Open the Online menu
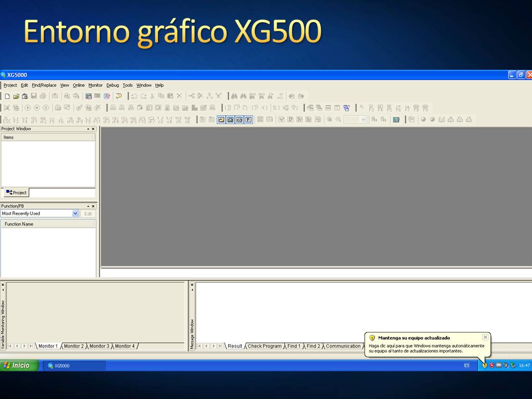 79,85
